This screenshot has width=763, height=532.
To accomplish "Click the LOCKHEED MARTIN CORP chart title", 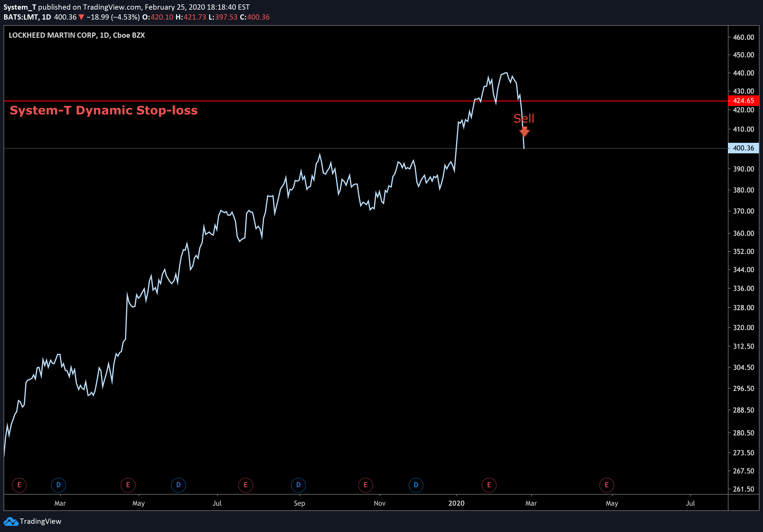I will pos(77,35).
